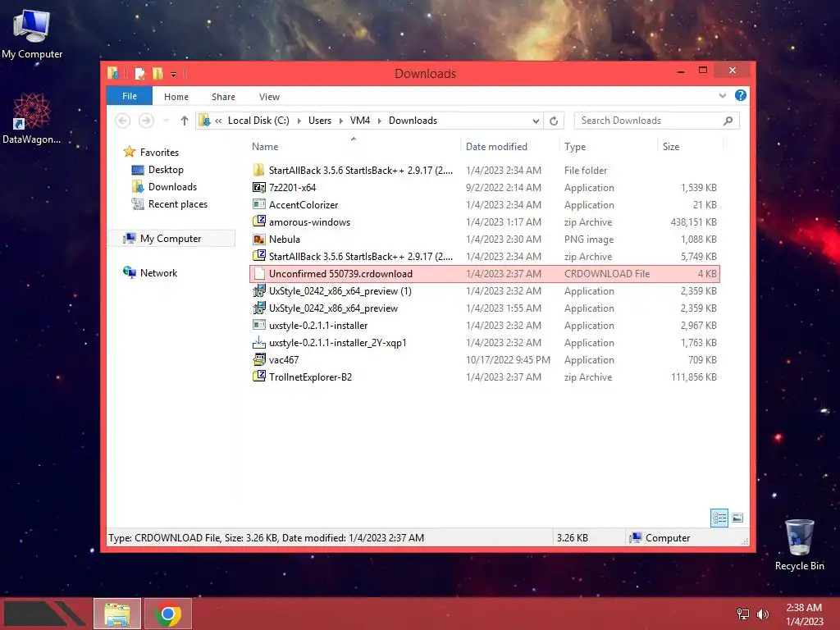Select UxStyle_0242_x86_x64_preview (1) icon
840x630 pixels.
(x=258, y=291)
